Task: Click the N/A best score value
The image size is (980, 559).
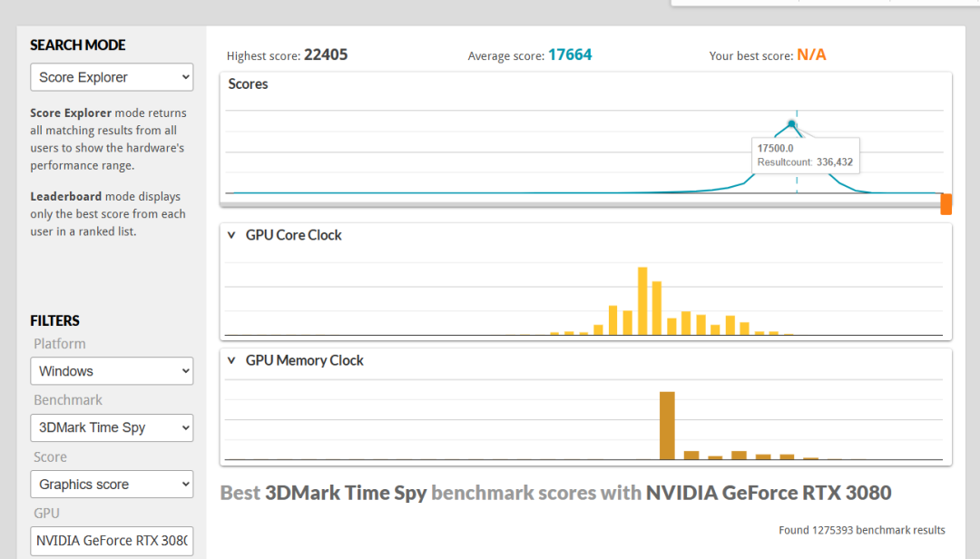Action: tap(811, 55)
